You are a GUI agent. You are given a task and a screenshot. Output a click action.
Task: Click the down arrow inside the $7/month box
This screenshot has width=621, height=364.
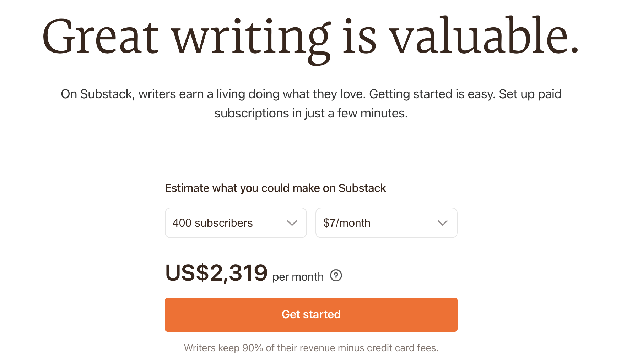coord(443,223)
